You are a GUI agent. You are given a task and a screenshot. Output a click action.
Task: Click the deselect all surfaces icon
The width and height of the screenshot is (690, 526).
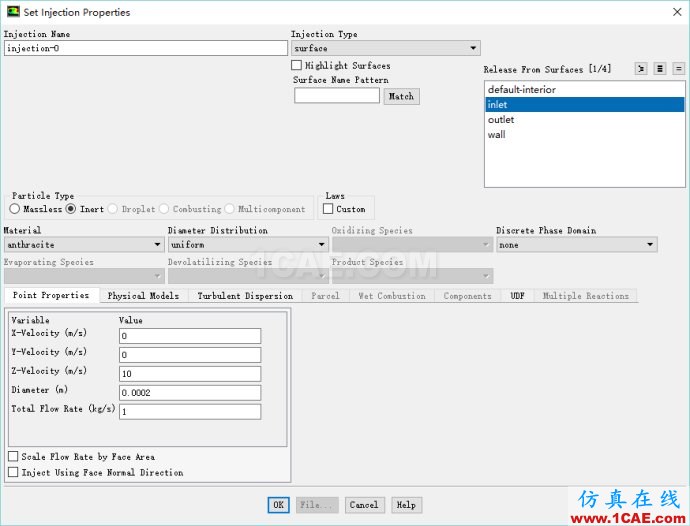(678, 69)
